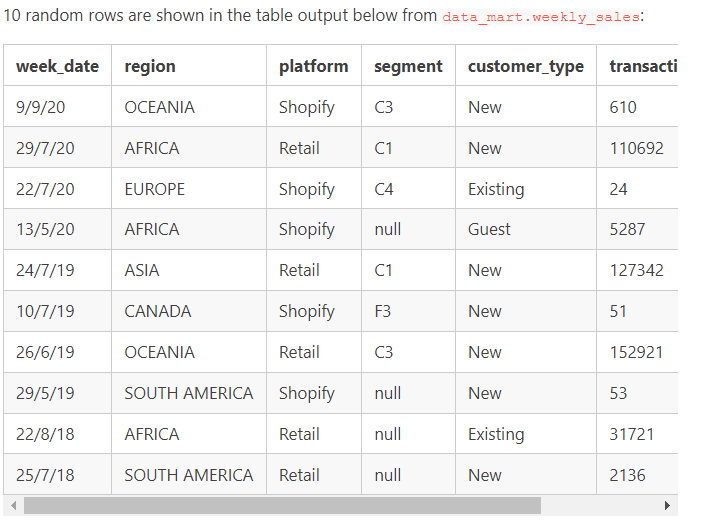
Task: Select the customer_type column header
Action: click(526, 67)
